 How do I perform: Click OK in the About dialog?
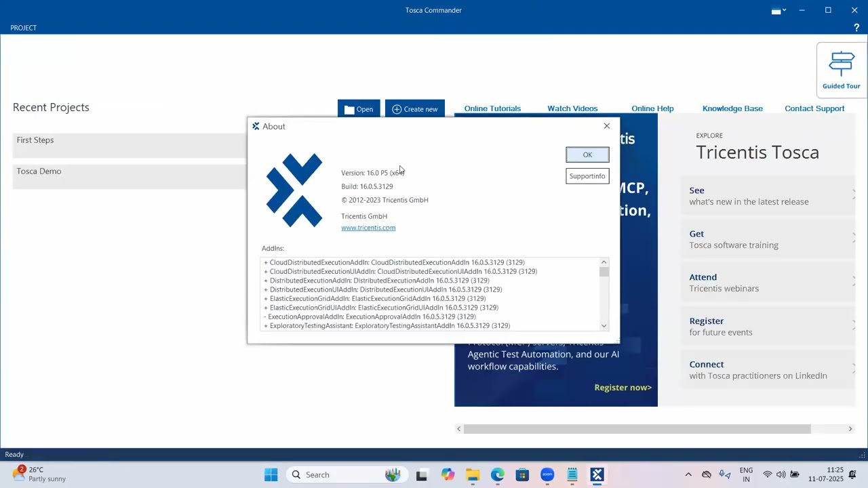(x=587, y=155)
